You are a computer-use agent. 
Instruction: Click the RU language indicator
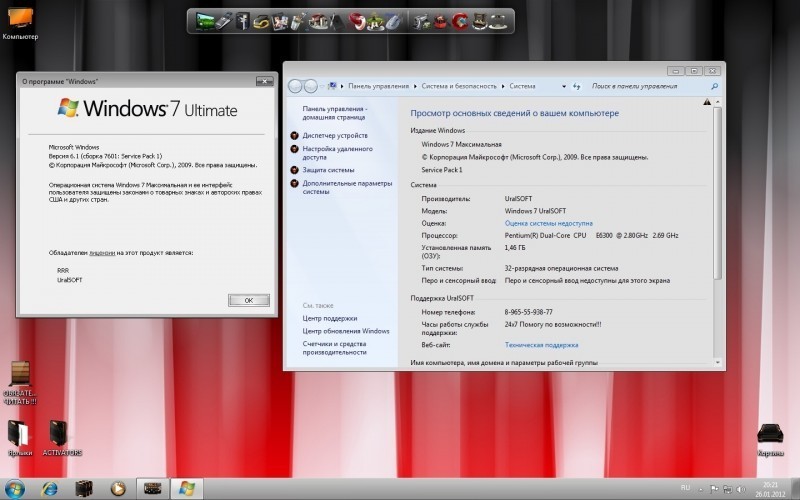[x=685, y=488]
